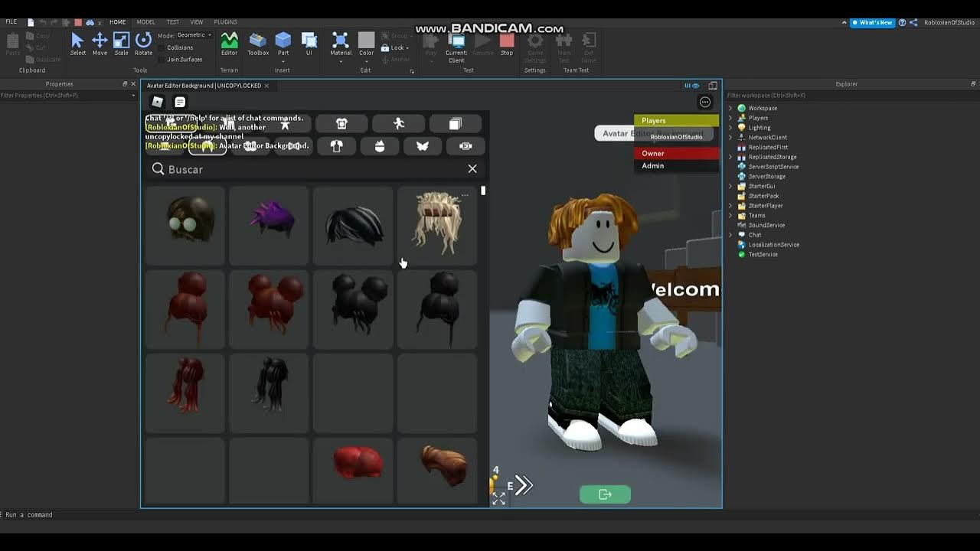980x551 pixels.
Task: Click the green exit button below avatar
Action: 605,494
